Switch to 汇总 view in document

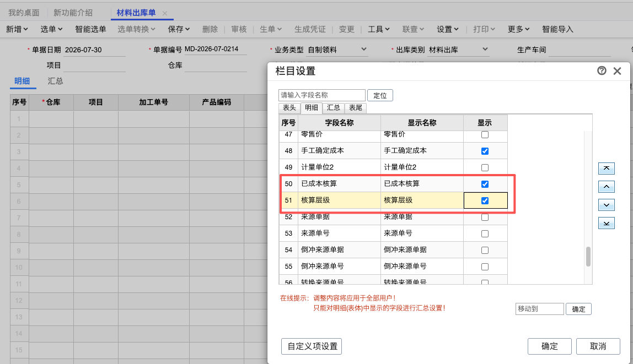click(55, 81)
